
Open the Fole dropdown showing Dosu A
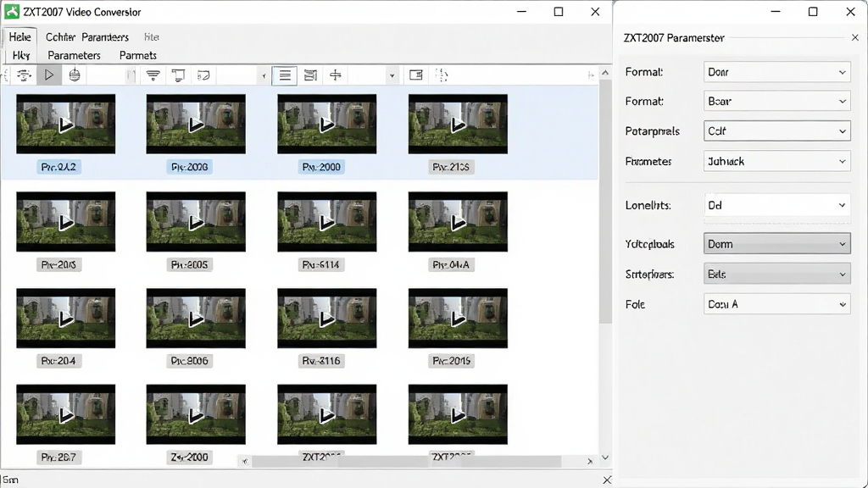click(776, 304)
